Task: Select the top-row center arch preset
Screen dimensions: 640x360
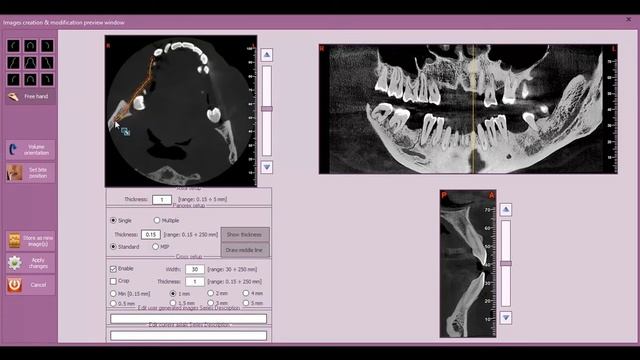Action: click(x=30, y=46)
